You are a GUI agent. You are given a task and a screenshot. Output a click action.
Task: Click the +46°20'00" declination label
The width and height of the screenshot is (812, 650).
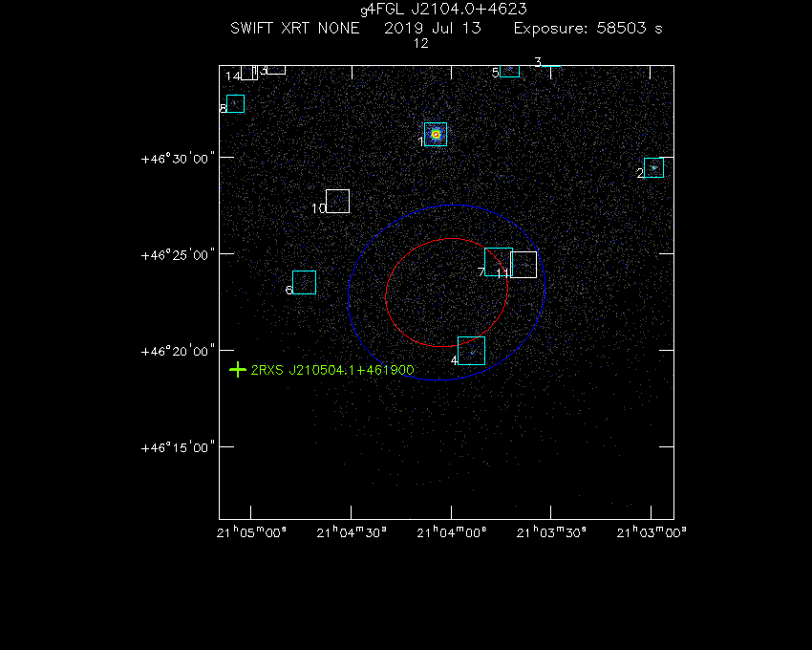(178, 351)
